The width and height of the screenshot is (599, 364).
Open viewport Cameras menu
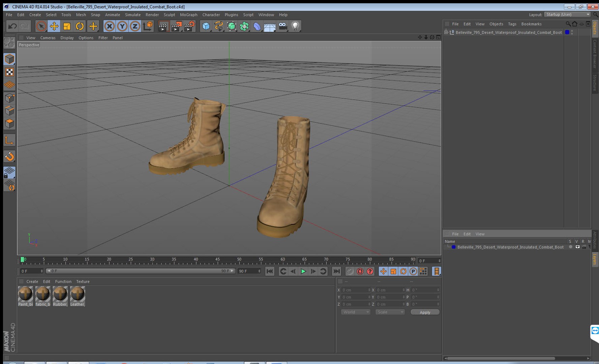coord(48,38)
